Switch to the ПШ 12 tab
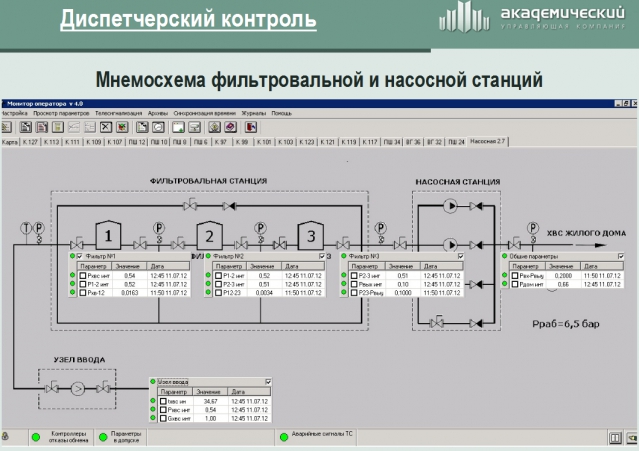Screen dimensions: 639x451 137,142
